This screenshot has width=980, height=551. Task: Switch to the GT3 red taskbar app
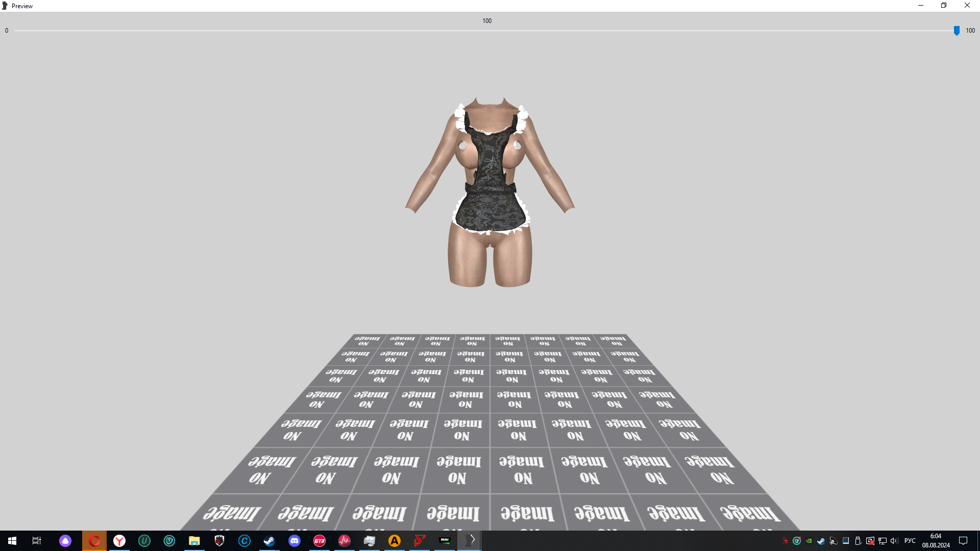(320, 541)
